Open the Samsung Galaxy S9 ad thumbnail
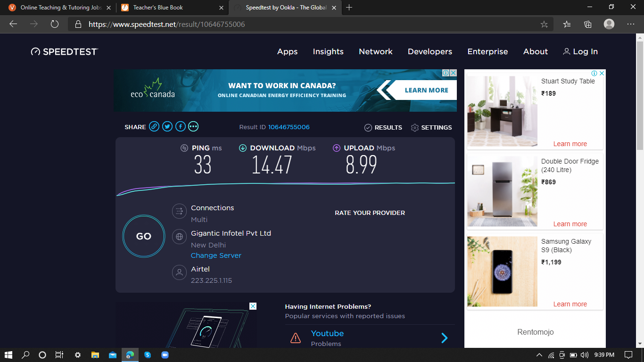This screenshot has height=362, width=644. (502, 271)
